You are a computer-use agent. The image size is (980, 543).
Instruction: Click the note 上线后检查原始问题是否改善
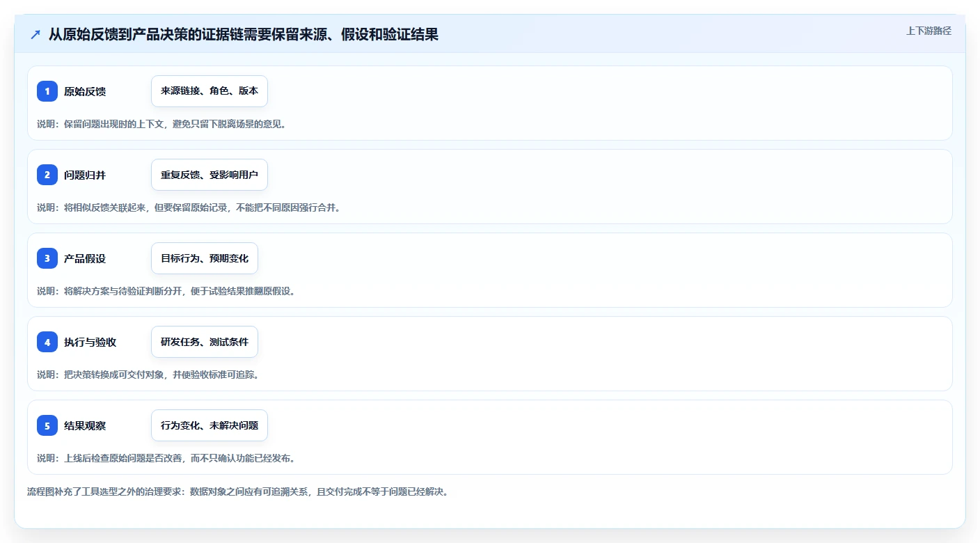[166, 458]
